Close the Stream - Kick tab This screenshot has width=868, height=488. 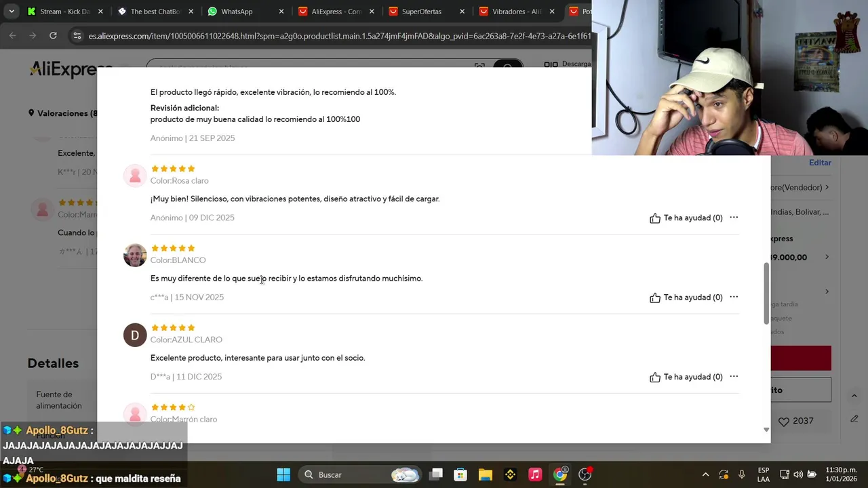[x=100, y=12]
